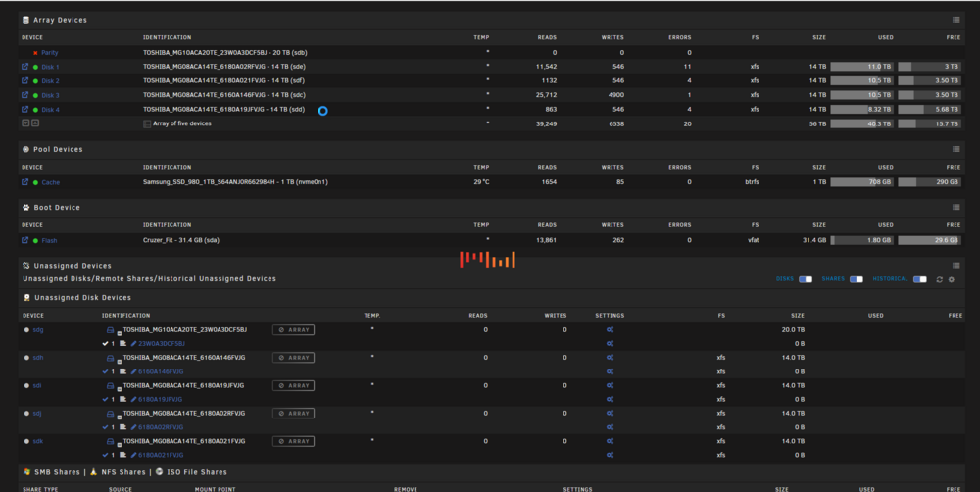This screenshot has width=980, height=492.
Task: Click ARRAY button on sdg row
Action: 293,330
